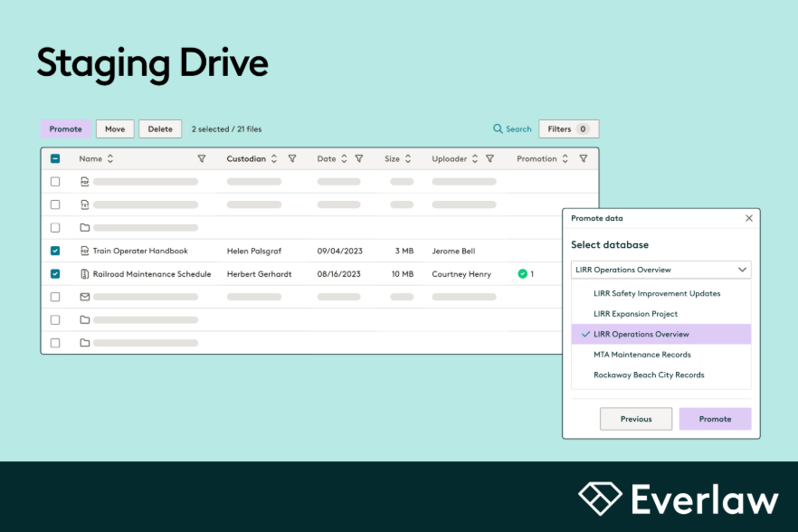Filter the Name column with funnel icon
The image size is (798, 532).
click(x=202, y=159)
